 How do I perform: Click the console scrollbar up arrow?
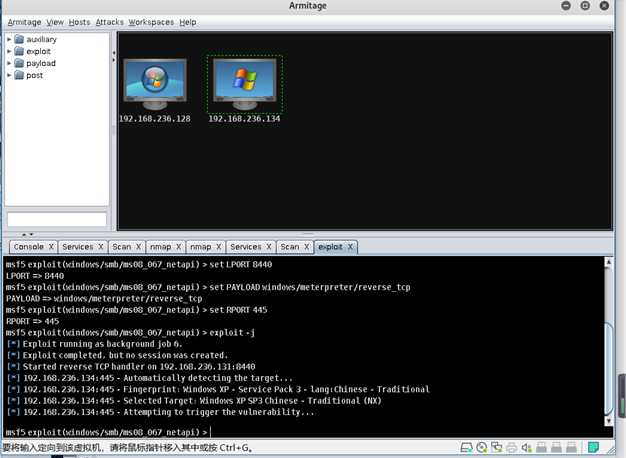[x=608, y=262]
